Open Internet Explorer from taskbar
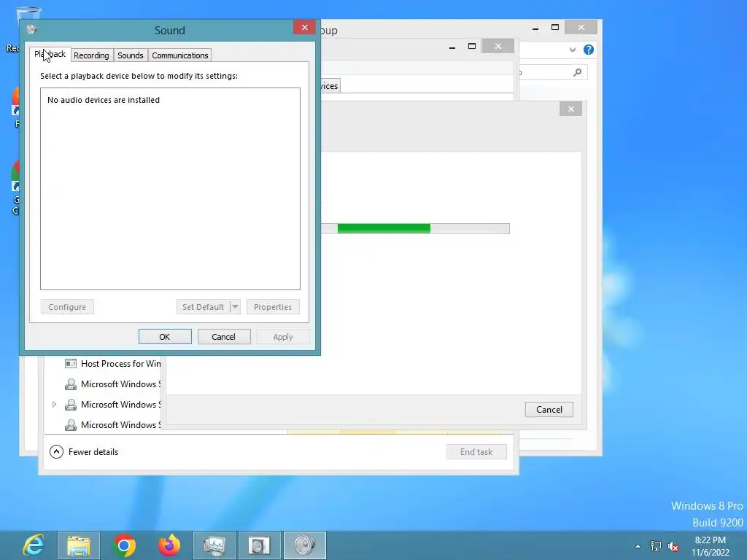 point(34,545)
